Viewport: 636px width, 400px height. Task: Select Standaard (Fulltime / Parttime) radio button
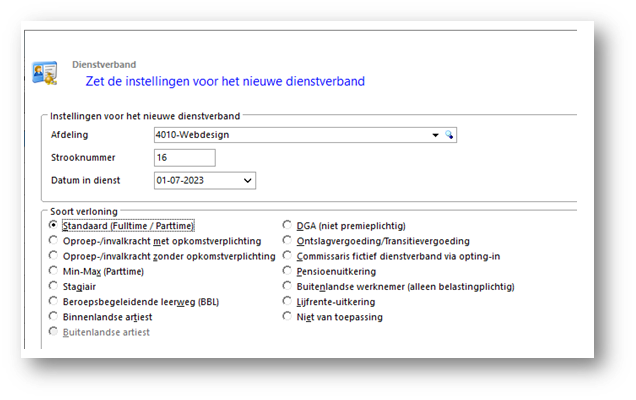[x=53, y=225]
